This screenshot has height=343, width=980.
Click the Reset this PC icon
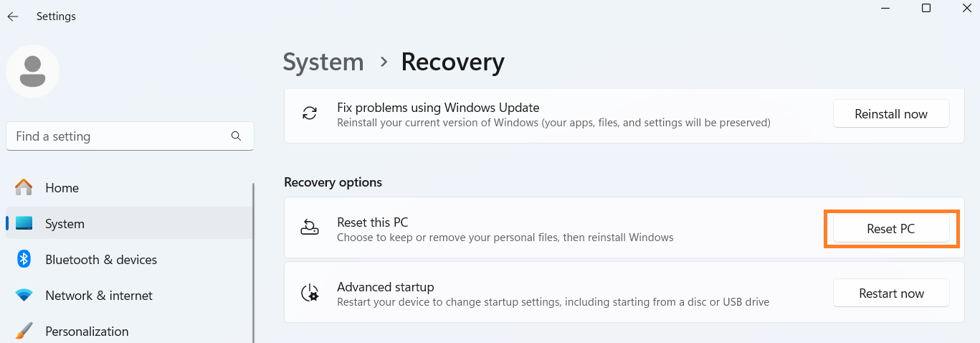pos(310,228)
